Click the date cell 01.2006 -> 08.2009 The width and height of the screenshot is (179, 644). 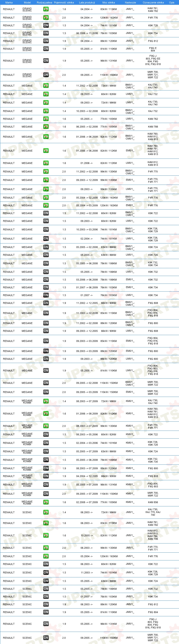click(87, 414)
